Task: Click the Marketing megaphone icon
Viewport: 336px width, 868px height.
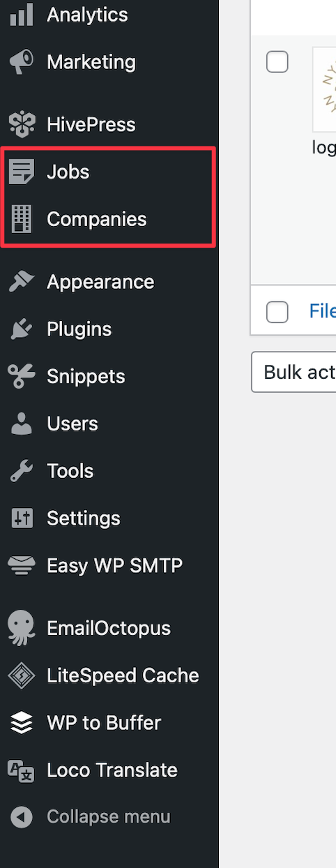Action: 22,61
